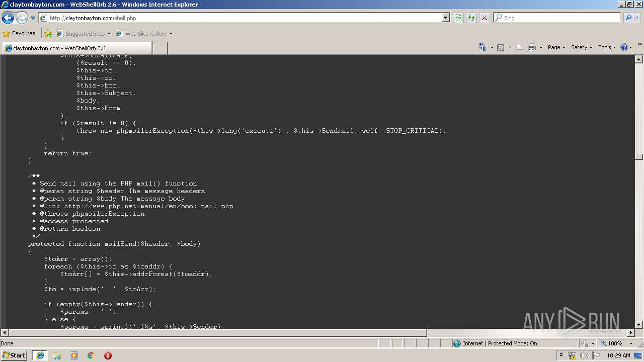Click the '@throws phpmailerException' comment line
The width and height of the screenshot is (644, 362).
88,214
